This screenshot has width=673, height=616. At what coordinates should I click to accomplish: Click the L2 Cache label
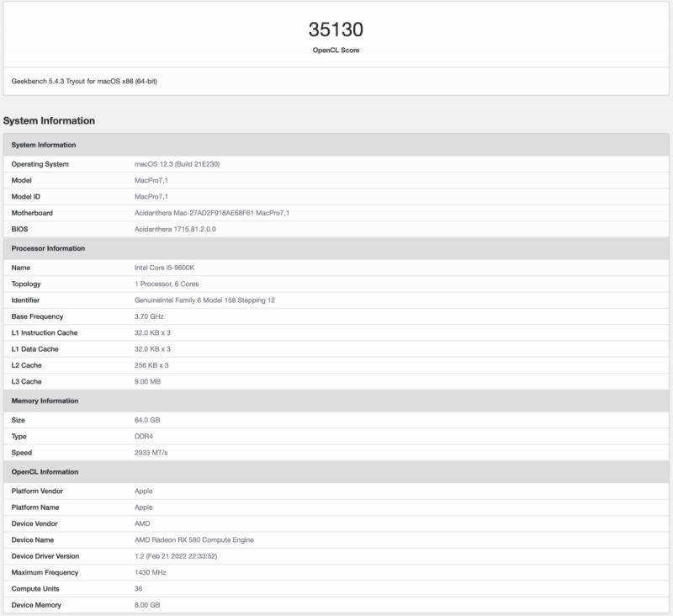(x=27, y=365)
